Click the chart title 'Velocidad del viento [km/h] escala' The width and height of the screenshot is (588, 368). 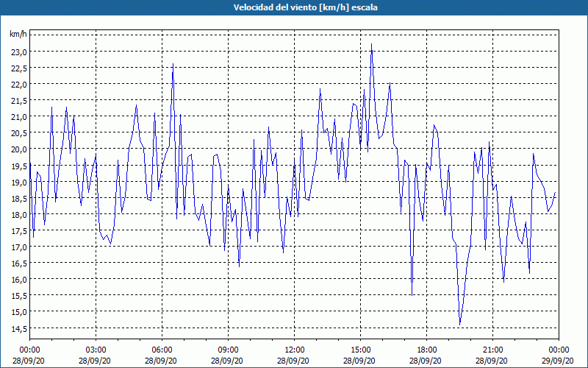[305, 7]
